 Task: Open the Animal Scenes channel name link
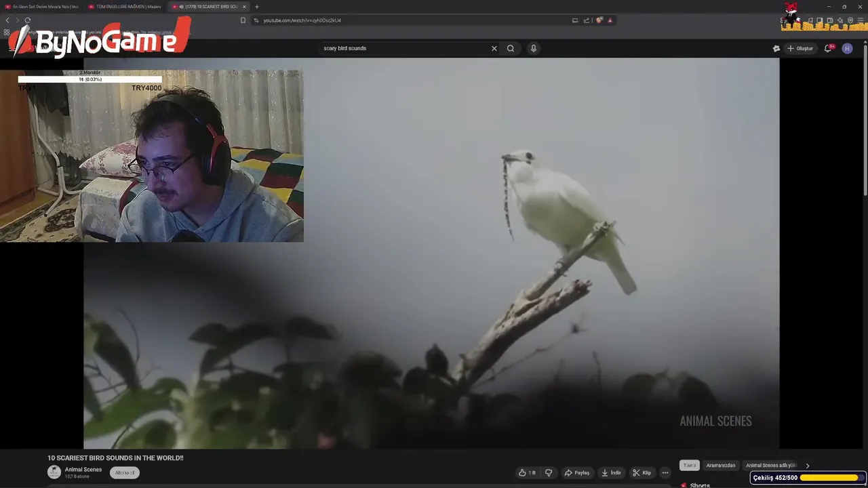[83, 470]
